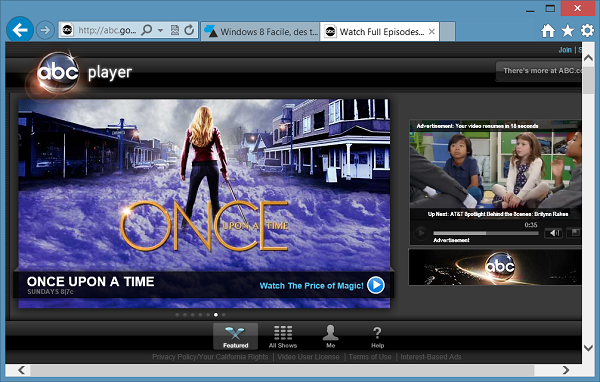Open Terms of Use link
The width and height of the screenshot is (600, 382).
point(370,357)
